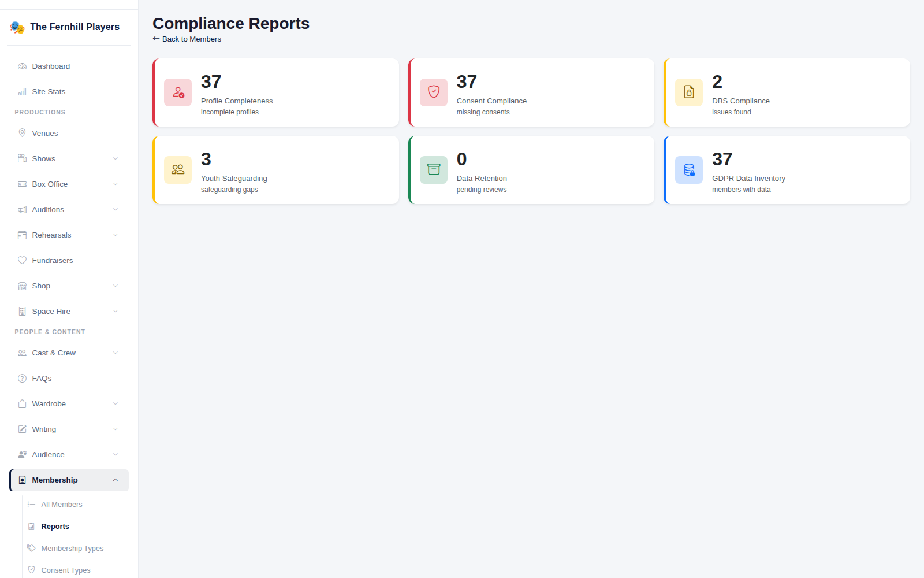Expand the Cast & Crew submenu chevron

115,353
